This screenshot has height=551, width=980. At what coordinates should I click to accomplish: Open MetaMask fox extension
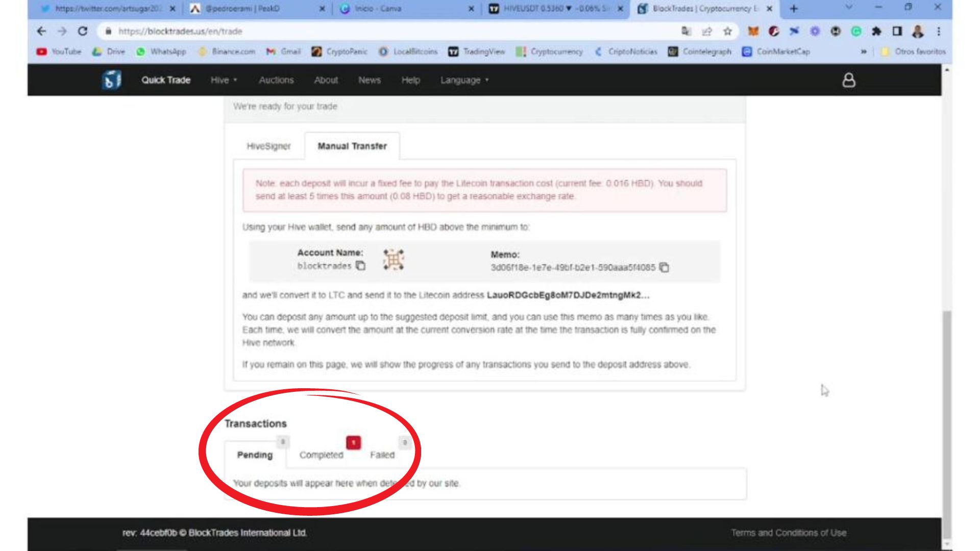click(753, 31)
